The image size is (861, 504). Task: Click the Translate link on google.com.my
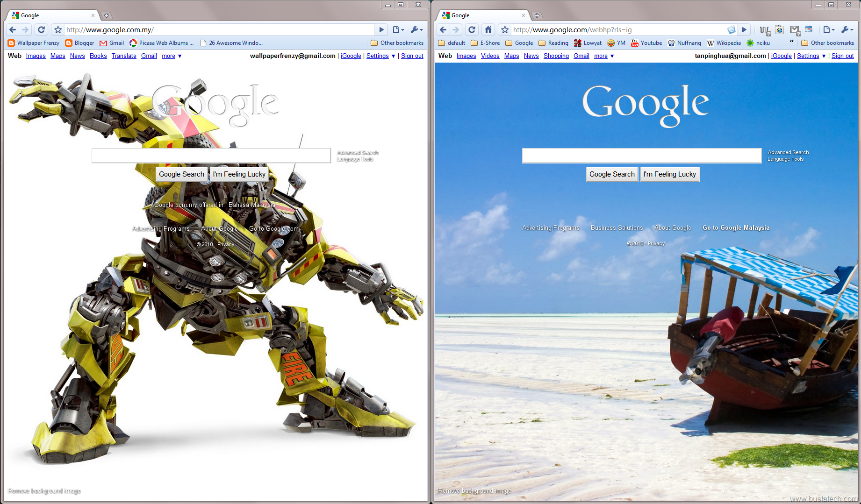(x=124, y=56)
